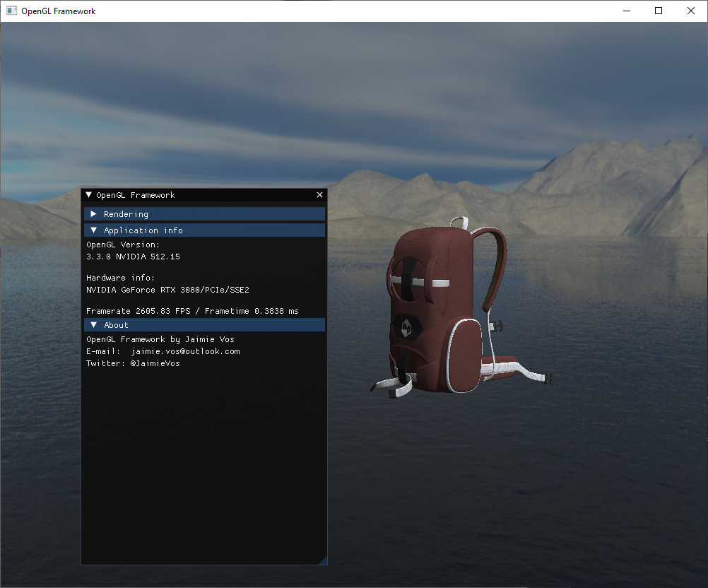Click the OpenGL Framework panel title text

(134, 195)
